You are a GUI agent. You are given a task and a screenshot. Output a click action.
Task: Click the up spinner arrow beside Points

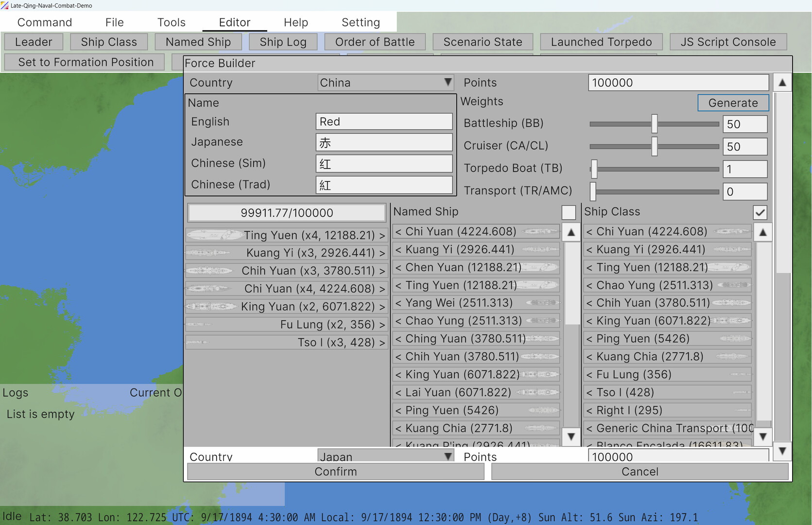[x=782, y=82]
